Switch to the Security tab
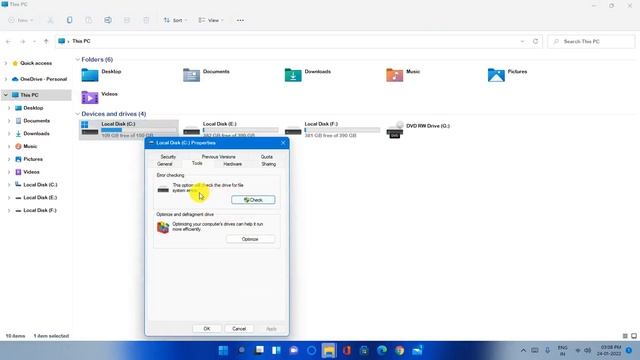 coord(168,157)
